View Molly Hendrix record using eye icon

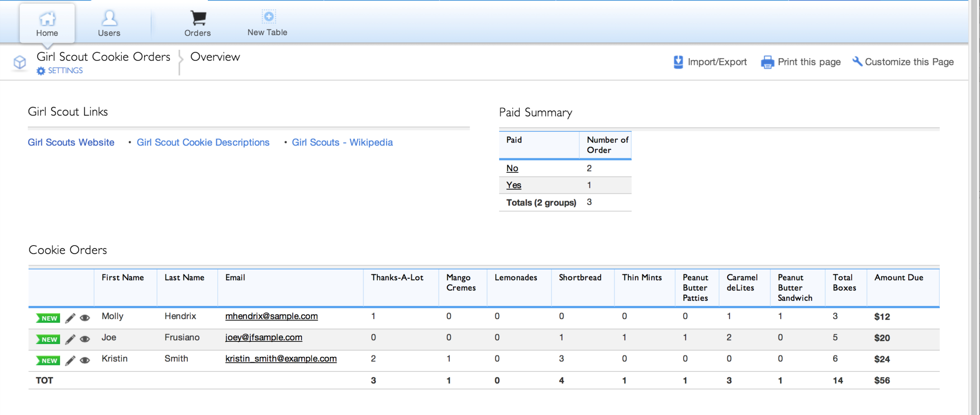click(x=85, y=318)
